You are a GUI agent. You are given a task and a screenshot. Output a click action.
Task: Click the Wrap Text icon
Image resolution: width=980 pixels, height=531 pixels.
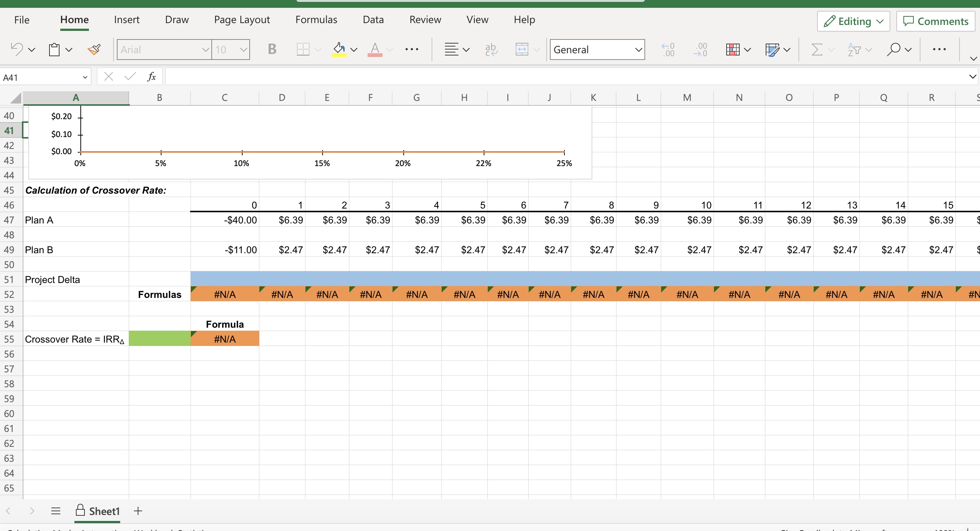tap(491, 50)
